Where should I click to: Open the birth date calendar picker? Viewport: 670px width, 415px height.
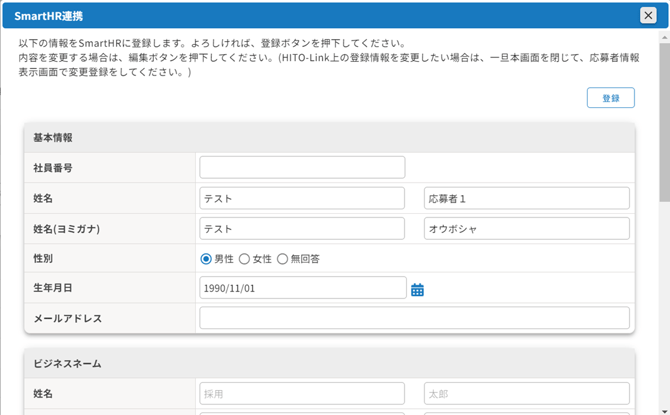point(417,290)
